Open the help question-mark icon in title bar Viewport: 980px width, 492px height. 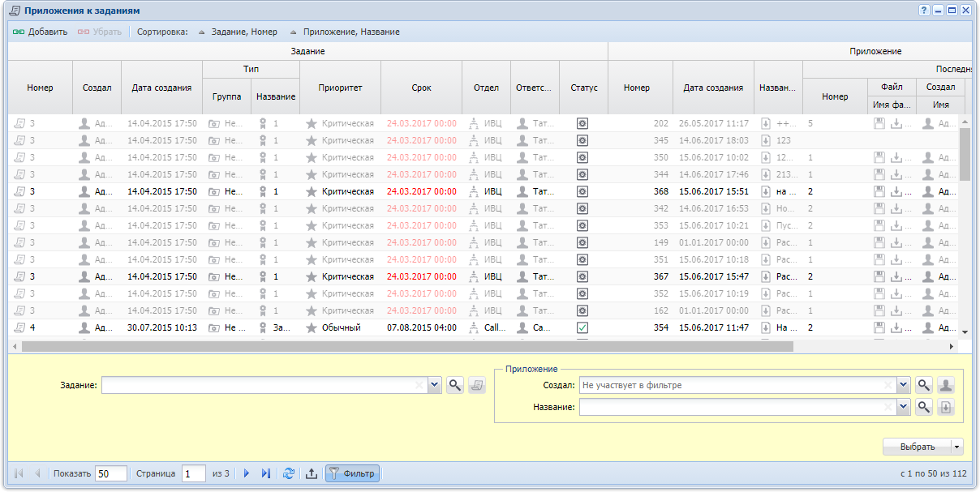tap(923, 11)
